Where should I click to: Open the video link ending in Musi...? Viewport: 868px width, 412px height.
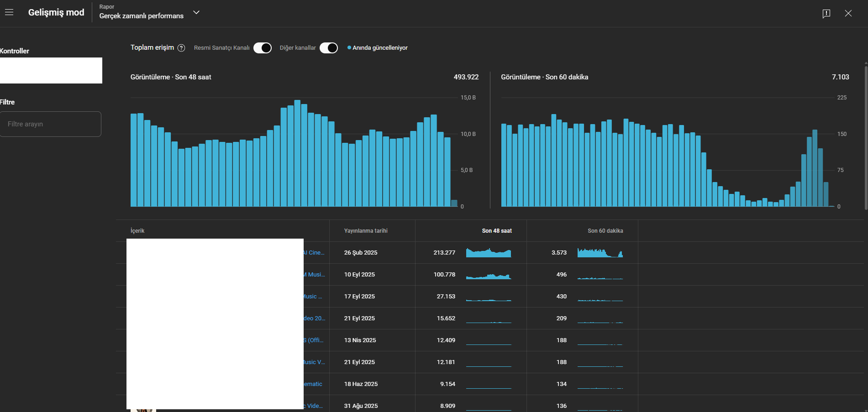coord(315,275)
